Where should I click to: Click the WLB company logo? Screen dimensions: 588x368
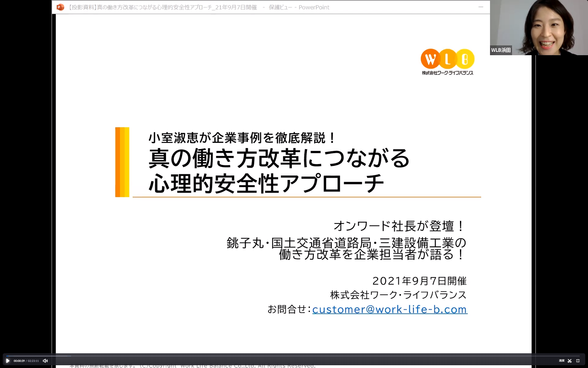click(447, 62)
